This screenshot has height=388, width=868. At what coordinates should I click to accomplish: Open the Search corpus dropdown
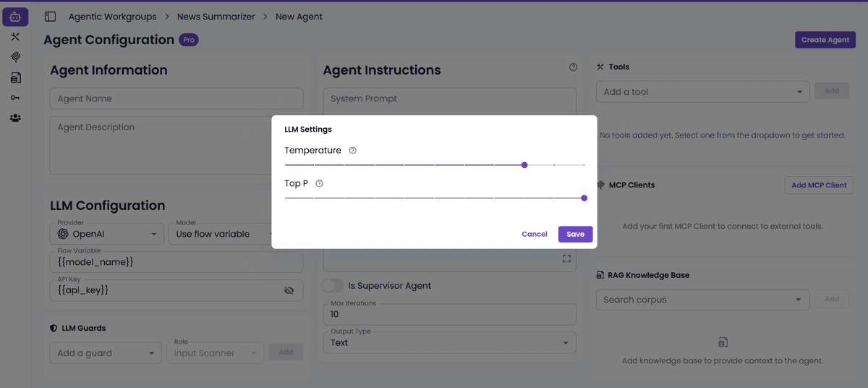coord(702,300)
